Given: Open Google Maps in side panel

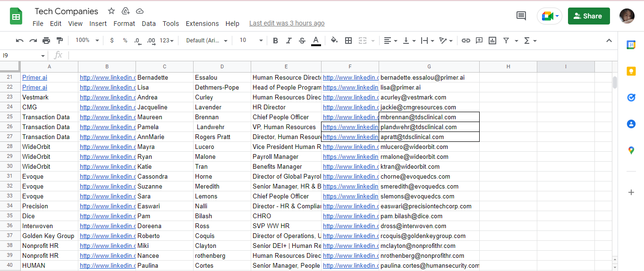Looking at the screenshot, I should [x=631, y=150].
